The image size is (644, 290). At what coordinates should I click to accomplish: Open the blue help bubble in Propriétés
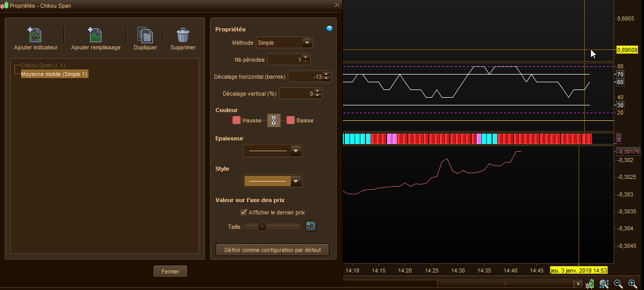pos(329,29)
